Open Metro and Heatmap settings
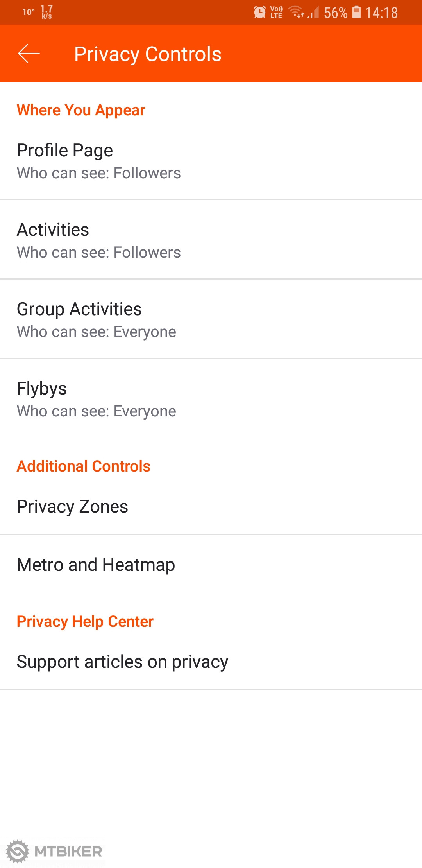The width and height of the screenshot is (422, 868). point(211,565)
